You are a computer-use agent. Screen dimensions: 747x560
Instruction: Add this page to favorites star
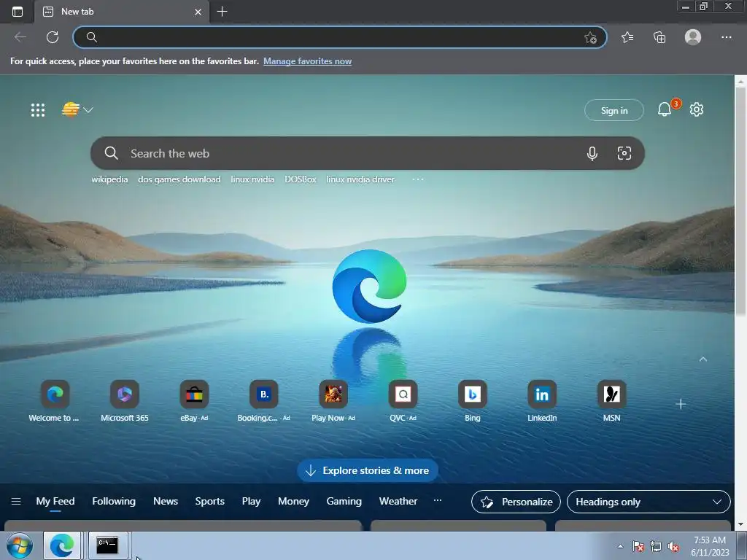590,37
